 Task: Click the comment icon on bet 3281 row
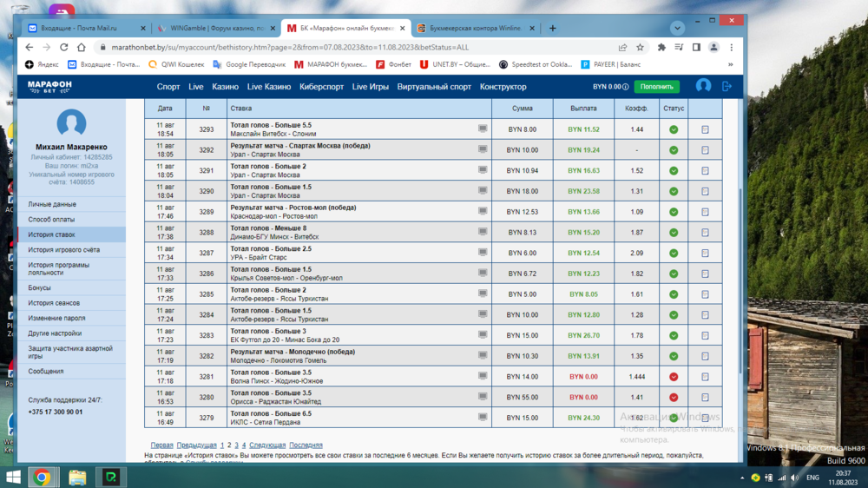pos(483,376)
